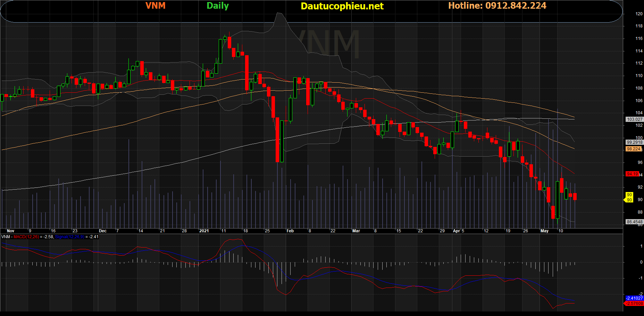The width and height of the screenshot is (644, 316).
Task: Click the 99.2918 gray price tag
Action: tap(634, 142)
